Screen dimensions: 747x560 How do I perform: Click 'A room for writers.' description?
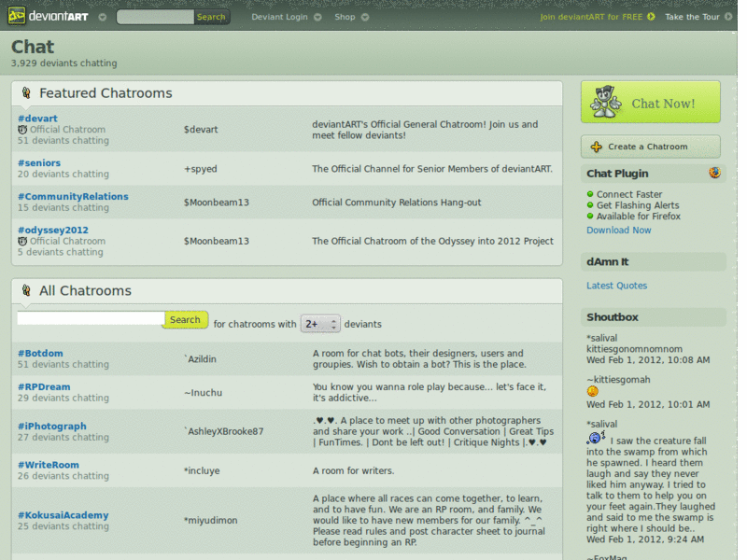pos(354,471)
